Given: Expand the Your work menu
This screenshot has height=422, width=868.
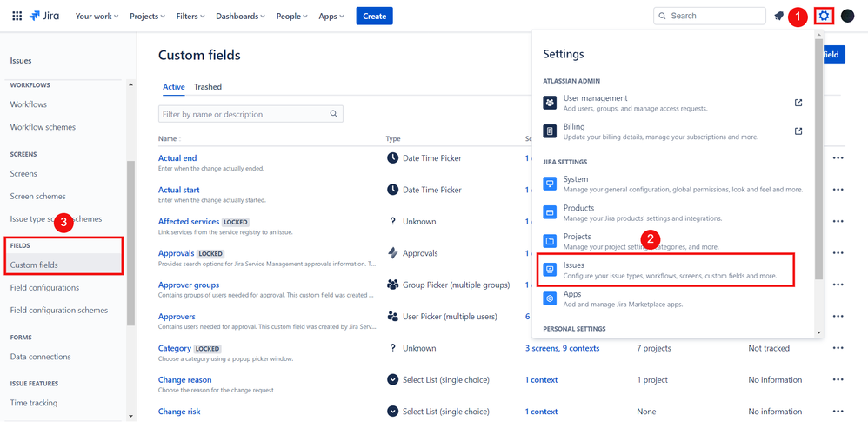Looking at the screenshot, I should pos(97,16).
